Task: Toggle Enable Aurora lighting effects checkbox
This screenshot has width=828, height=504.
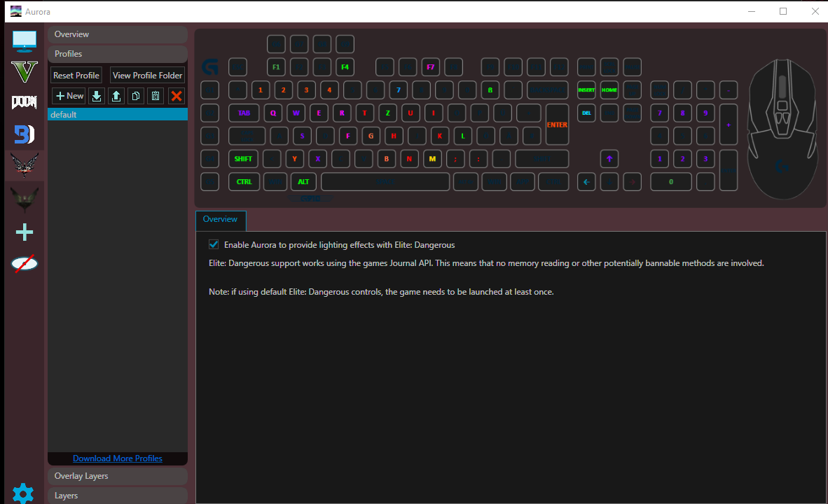Action: pyautogui.click(x=214, y=244)
